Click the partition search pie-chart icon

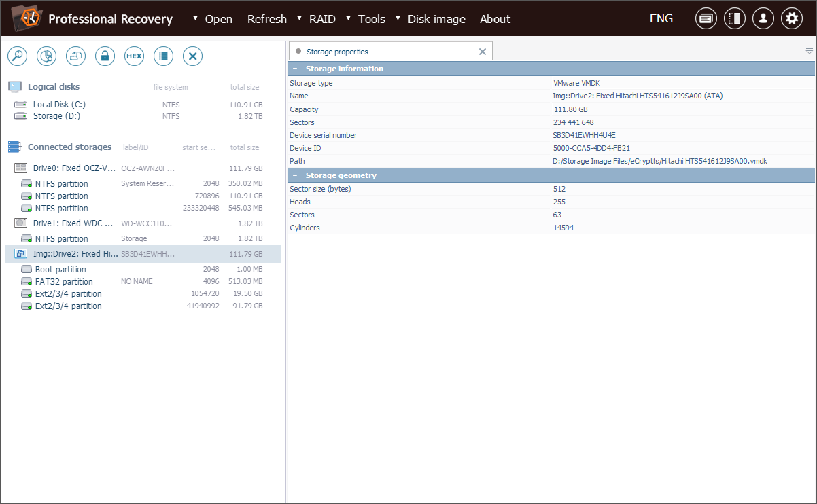[x=46, y=56]
